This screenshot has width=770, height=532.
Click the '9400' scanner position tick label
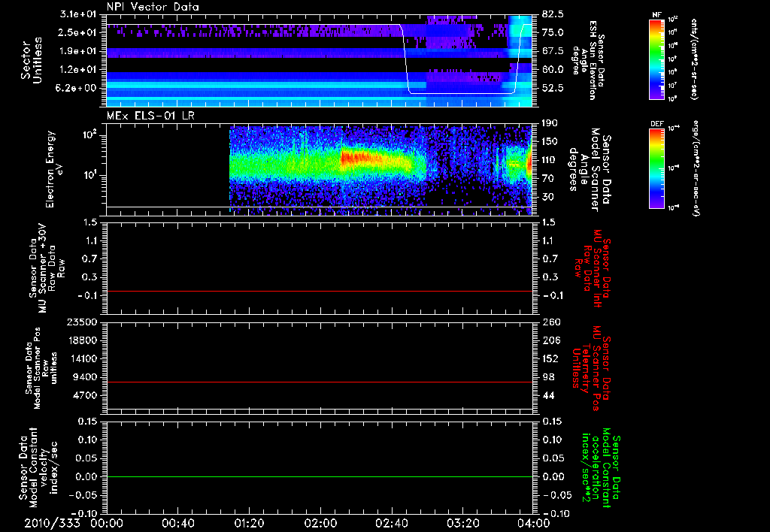coord(84,377)
